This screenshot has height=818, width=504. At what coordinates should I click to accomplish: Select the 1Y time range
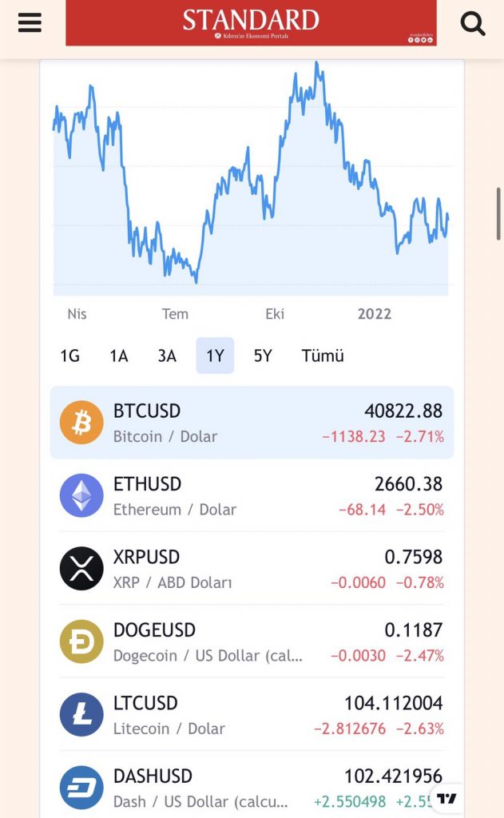pyautogui.click(x=215, y=355)
